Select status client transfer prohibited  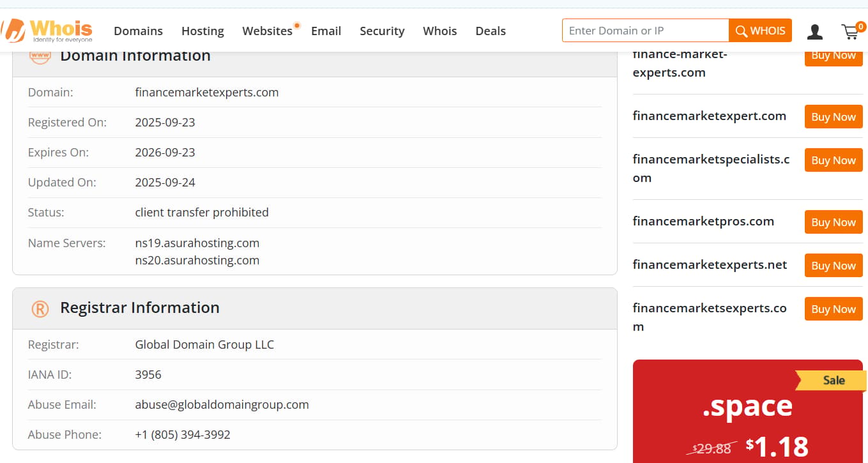click(202, 212)
